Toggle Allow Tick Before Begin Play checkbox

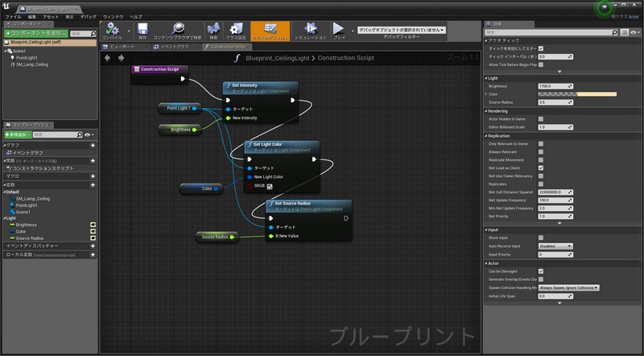click(541, 64)
